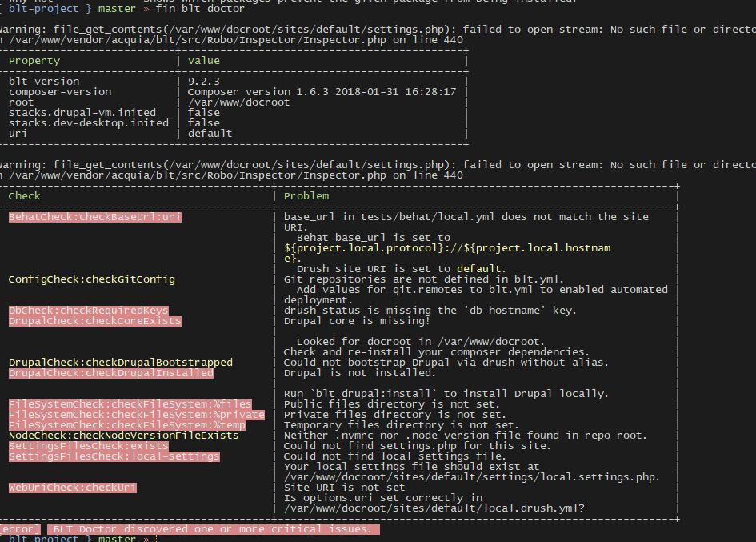Click first 'Inspector.php on line 440' warning line
Image resolution: width=756 pixels, height=542 pixels.
pos(231,39)
